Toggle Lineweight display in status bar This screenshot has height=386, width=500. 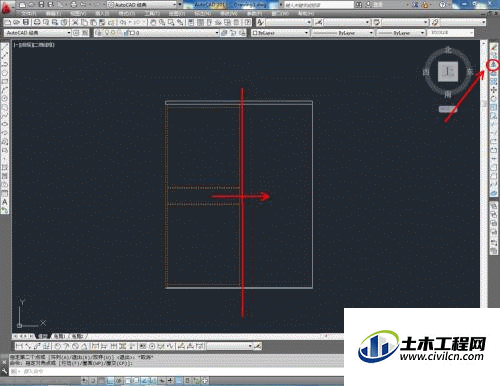(x=170, y=380)
